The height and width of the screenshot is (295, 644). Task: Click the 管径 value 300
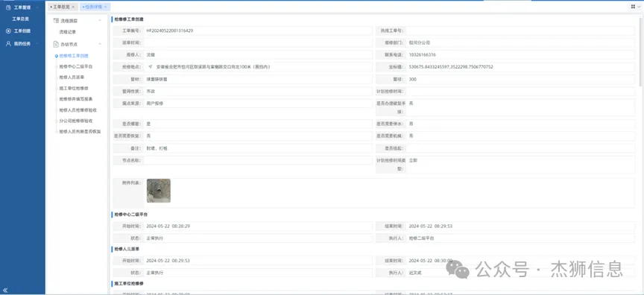click(413, 79)
